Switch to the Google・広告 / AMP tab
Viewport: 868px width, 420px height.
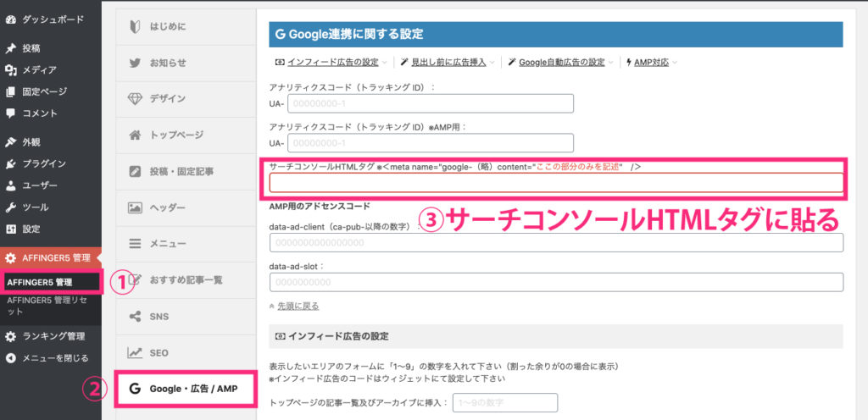[186, 389]
